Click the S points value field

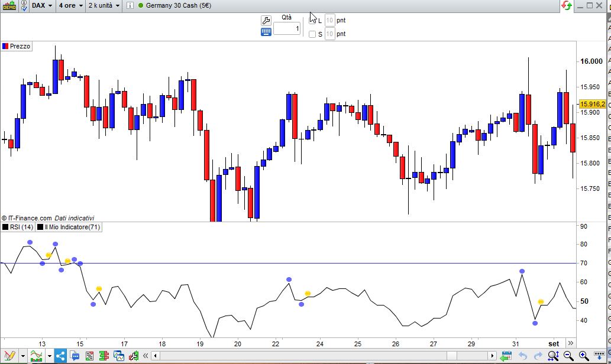pyautogui.click(x=329, y=34)
